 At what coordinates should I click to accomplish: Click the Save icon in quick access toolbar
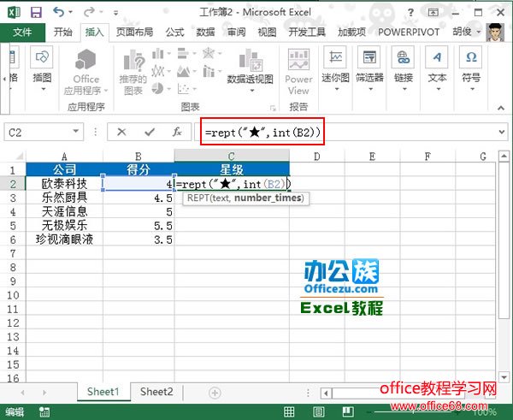36,13
